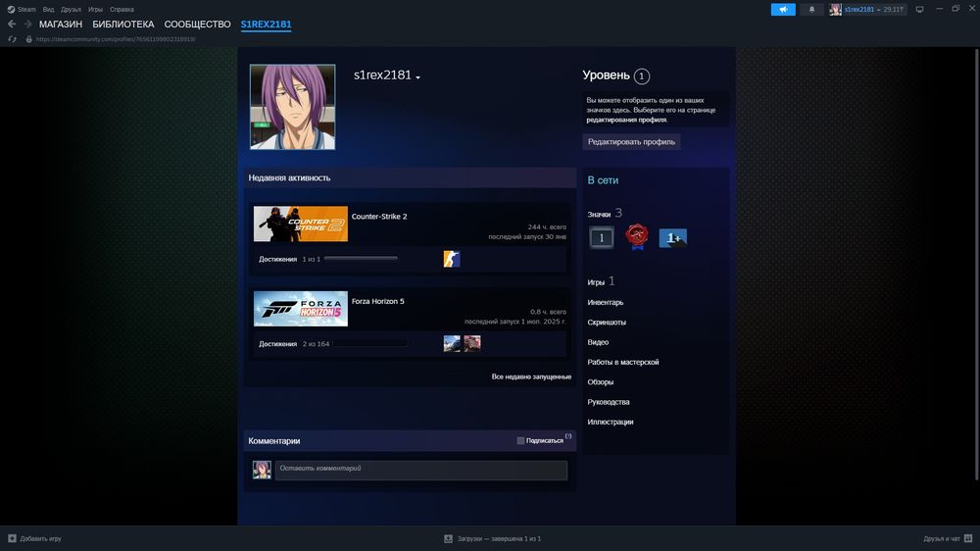Open downloads status icon

coord(448,538)
